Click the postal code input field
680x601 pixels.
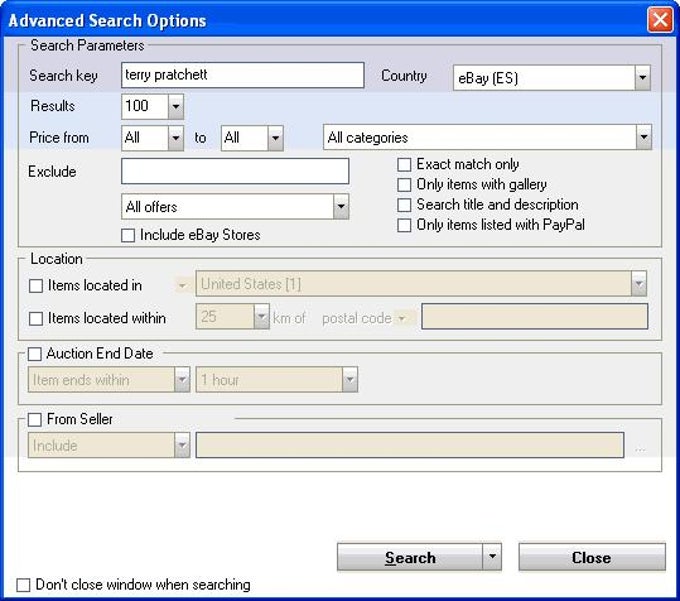click(535, 317)
